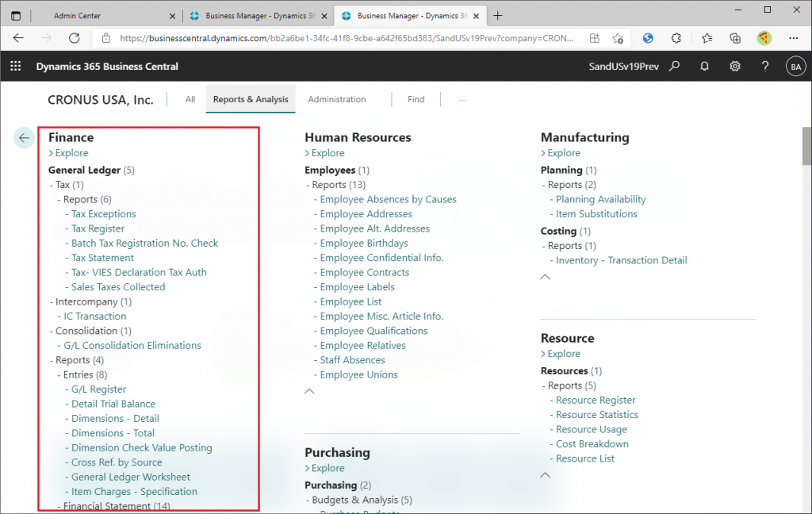Go back with the browser back arrow
Image resolution: width=812 pixels, height=514 pixels.
point(18,38)
